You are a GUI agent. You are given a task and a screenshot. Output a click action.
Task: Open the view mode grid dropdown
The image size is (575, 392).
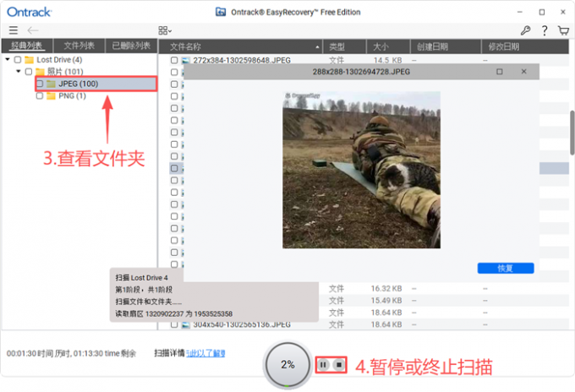[165, 30]
